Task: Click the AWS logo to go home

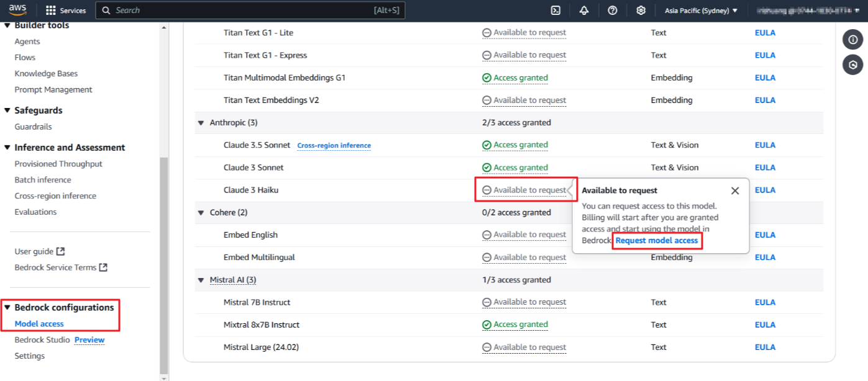Action: 17,10
